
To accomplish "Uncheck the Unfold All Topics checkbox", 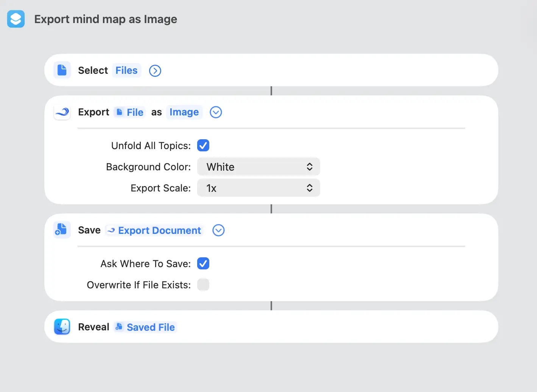I will coord(203,145).
